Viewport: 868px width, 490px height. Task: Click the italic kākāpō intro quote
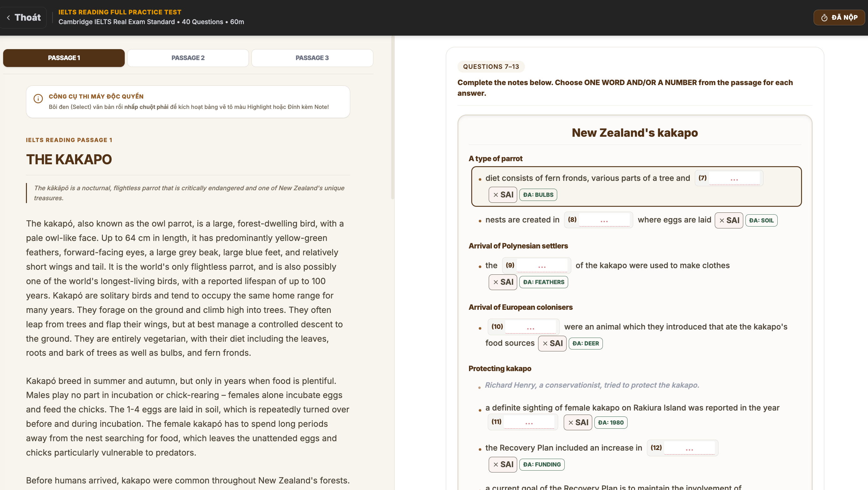tap(189, 193)
